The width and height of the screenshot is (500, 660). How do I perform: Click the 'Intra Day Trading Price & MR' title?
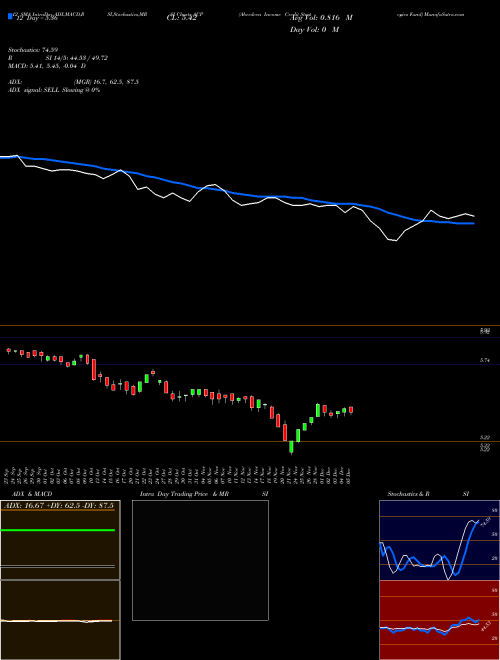pyautogui.click(x=184, y=494)
